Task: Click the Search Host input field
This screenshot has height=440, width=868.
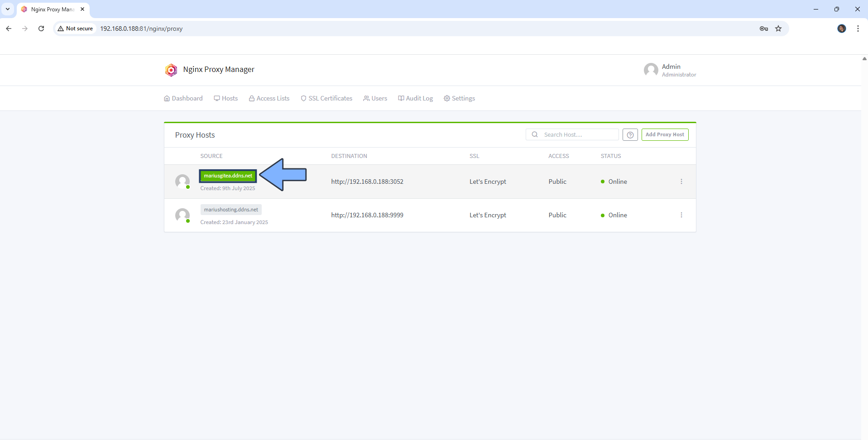Action: tap(572, 134)
